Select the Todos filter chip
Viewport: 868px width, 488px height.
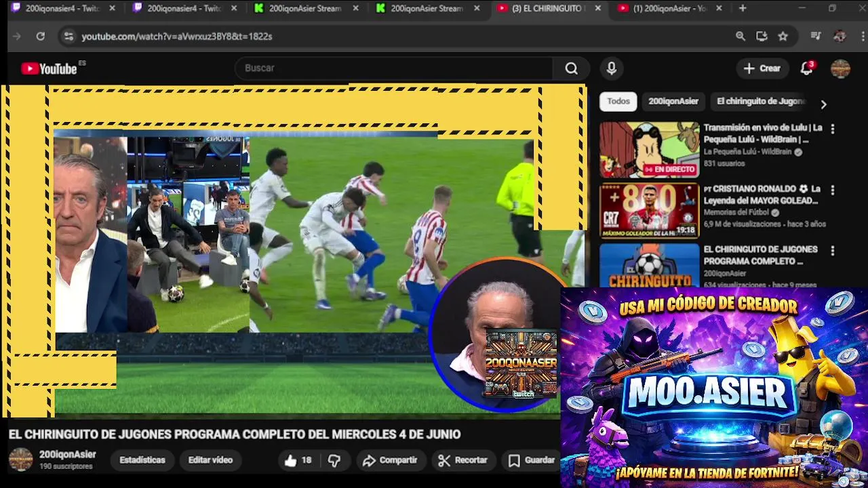618,101
